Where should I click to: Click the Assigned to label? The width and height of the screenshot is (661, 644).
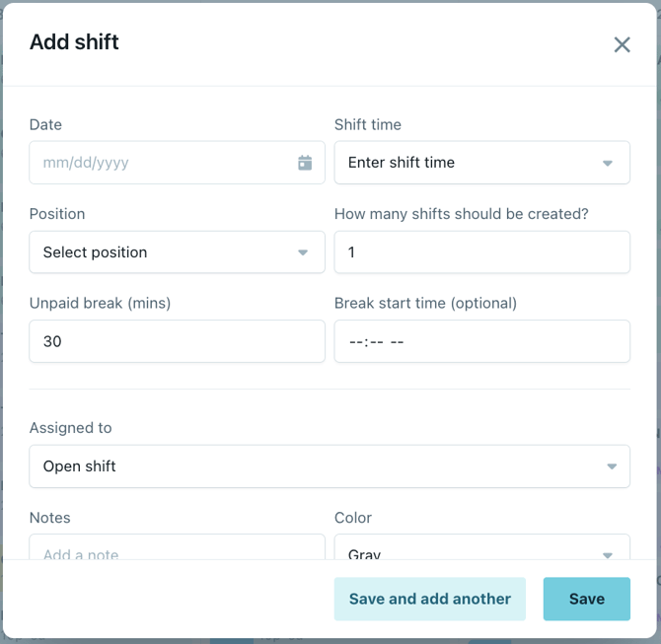tap(71, 428)
